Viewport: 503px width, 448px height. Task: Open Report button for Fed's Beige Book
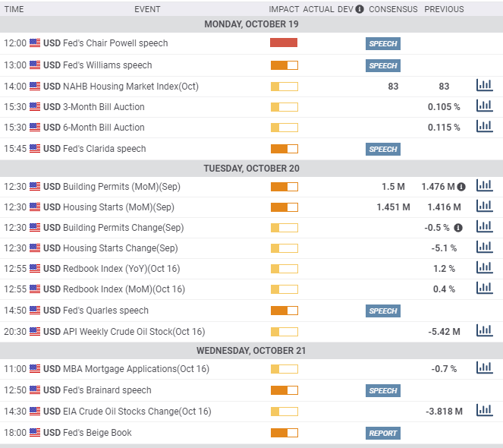click(x=382, y=433)
